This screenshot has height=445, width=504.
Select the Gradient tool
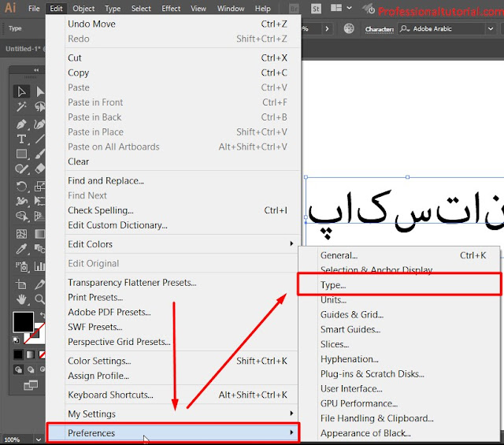[39, 234]
